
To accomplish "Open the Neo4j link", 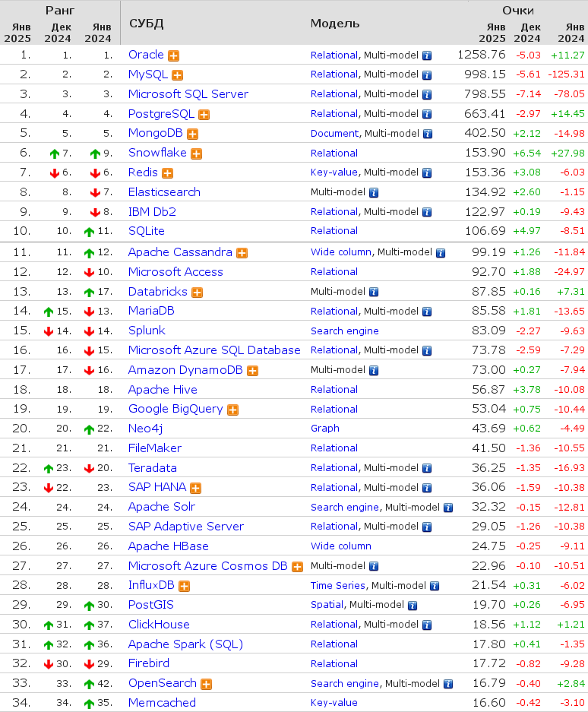I will 145,429.
